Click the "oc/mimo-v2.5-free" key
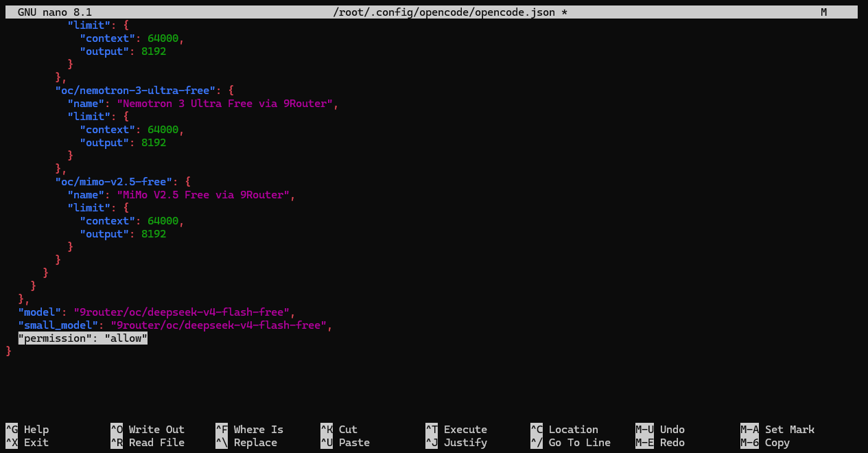 pos(114,182)
